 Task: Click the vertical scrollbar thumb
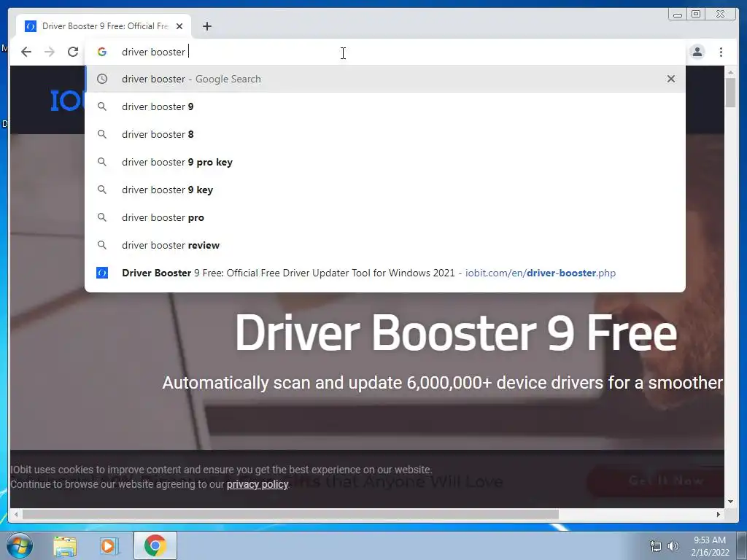tap(730, 93)
